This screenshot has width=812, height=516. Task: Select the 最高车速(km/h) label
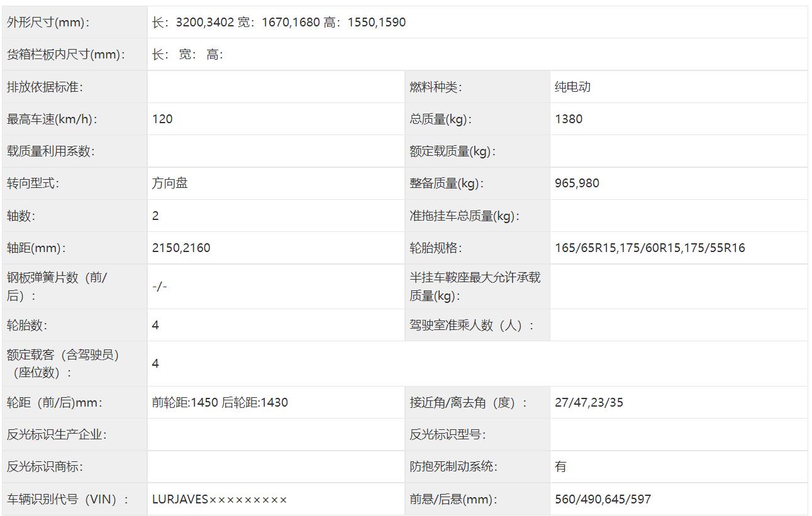click(x=52, y=119)
